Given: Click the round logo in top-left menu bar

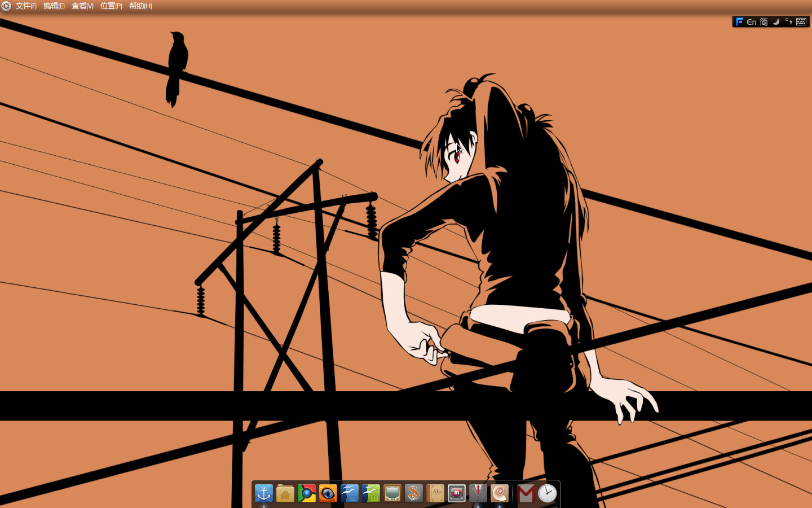Looking at the screenshot, I should [x=6, y=6].
